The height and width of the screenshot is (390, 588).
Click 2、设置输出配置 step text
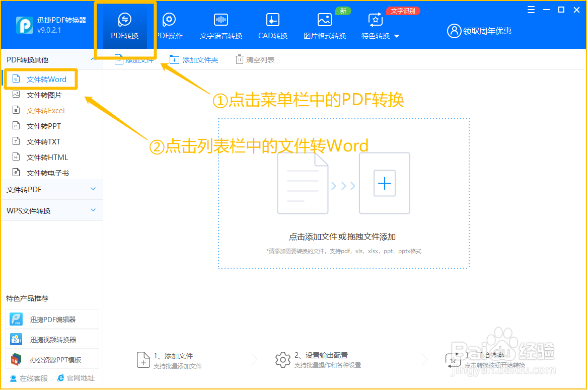click(321, 355)
